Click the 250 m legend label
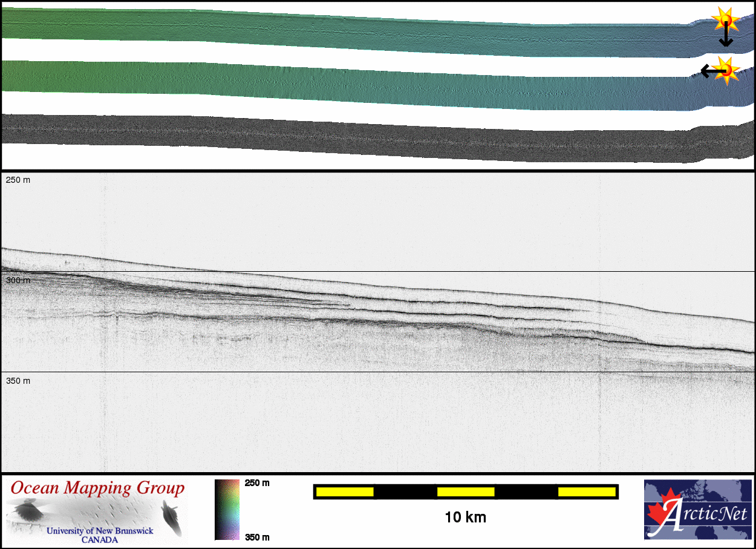Screen dimensions: 756x549 point(257,483)
